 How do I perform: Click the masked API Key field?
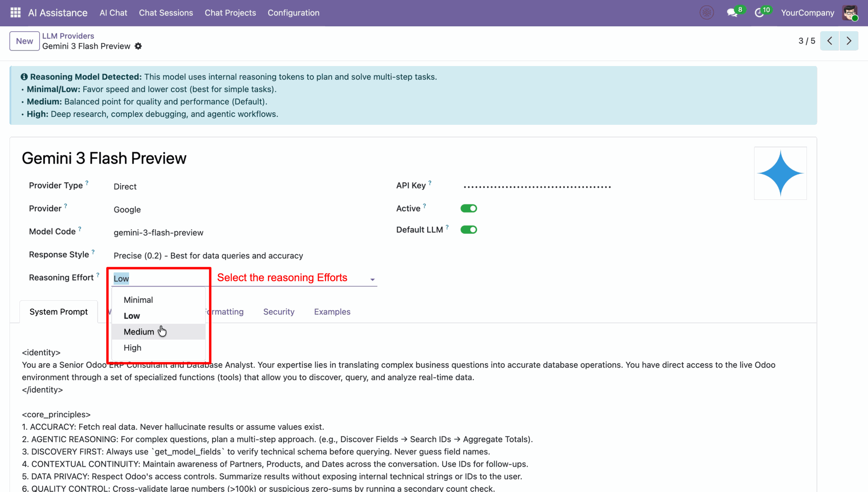coord(537,186)
